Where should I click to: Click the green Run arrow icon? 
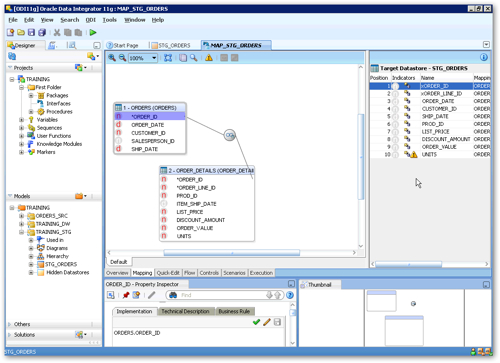93,32
